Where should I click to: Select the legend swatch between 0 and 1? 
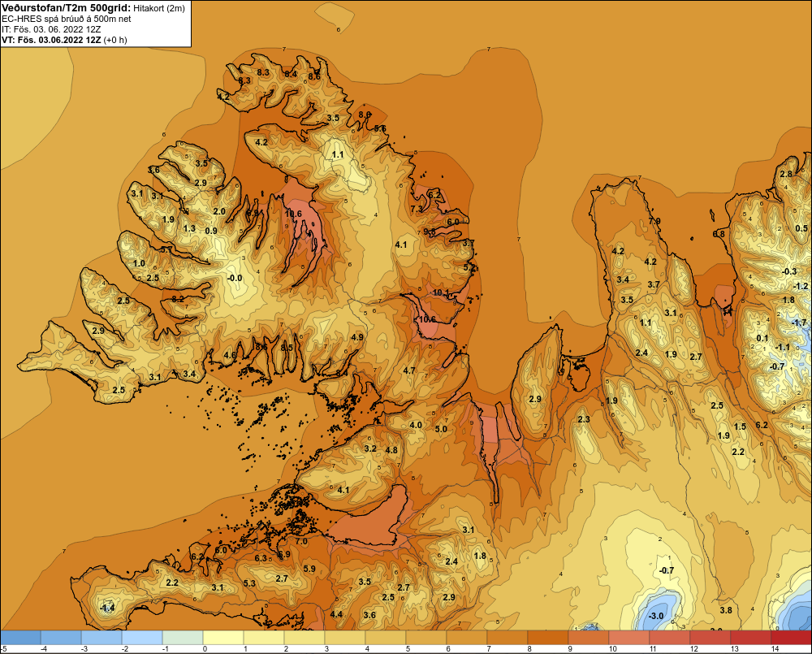pyautogui.click(x=223, y=638)
